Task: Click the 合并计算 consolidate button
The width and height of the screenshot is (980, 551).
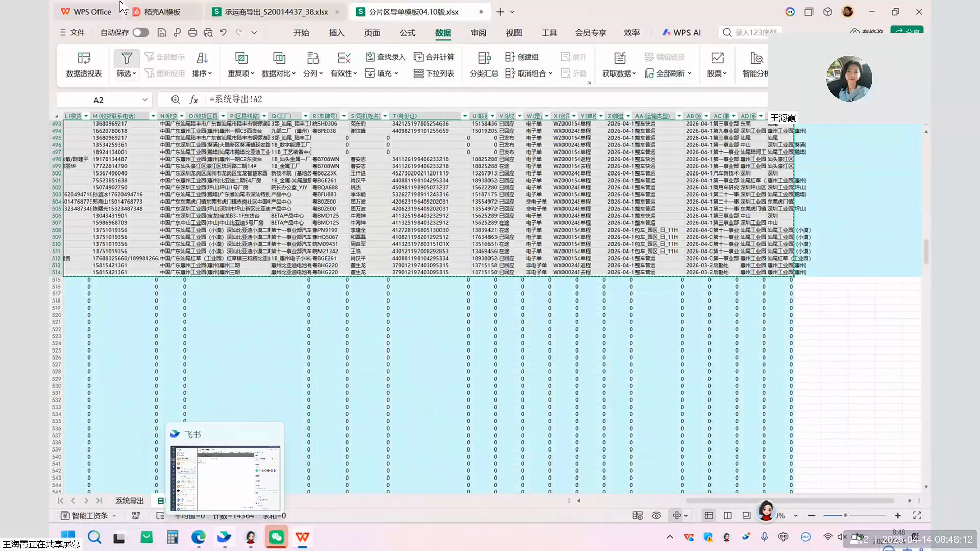Action: pyautogui.click(x=434, y=57)
